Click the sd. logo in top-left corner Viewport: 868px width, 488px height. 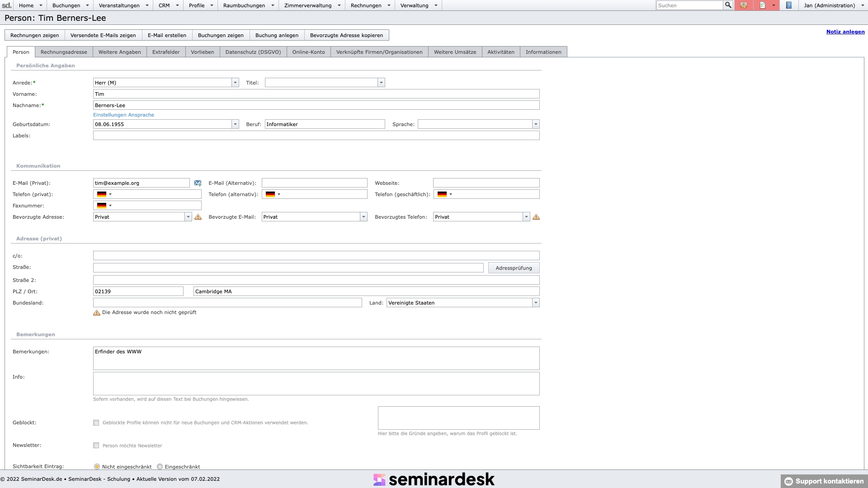(x=7, y=5)
